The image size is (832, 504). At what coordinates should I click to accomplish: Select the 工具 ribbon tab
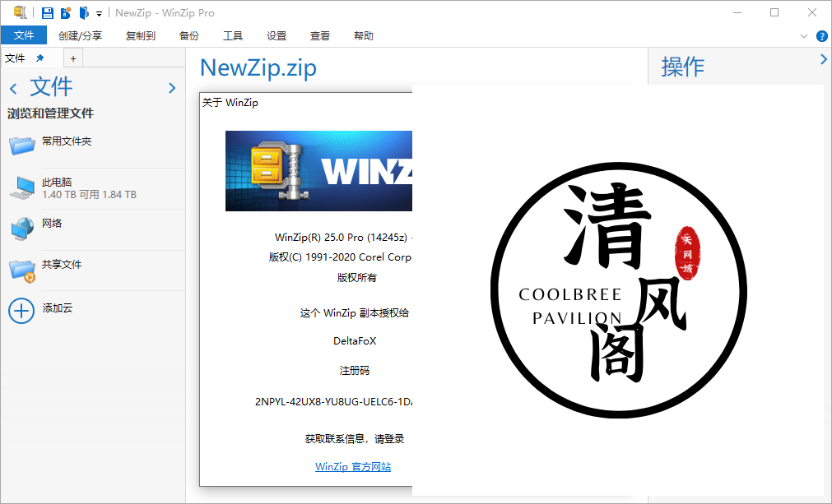click(233, 35)
